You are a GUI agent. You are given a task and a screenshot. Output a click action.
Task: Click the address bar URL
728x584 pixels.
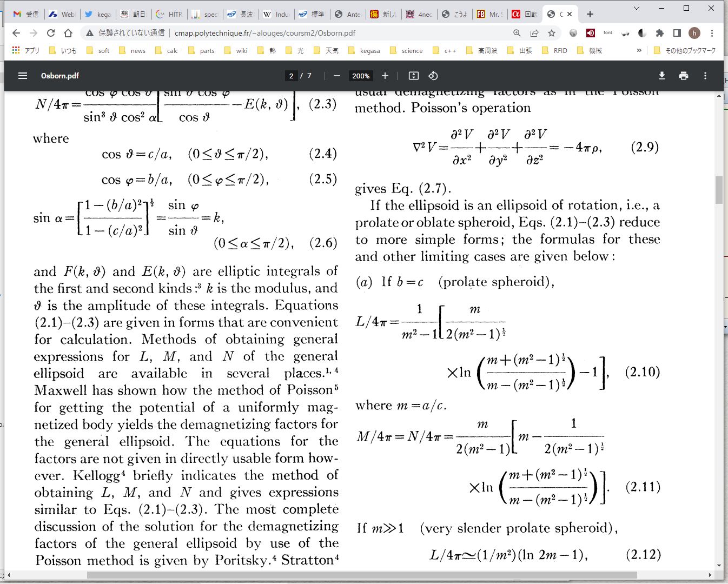click(265, 33)
